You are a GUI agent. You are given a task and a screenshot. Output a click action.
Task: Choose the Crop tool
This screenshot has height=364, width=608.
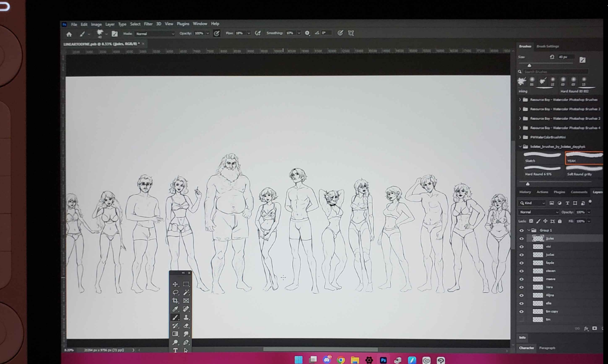(x=176, y=300)
